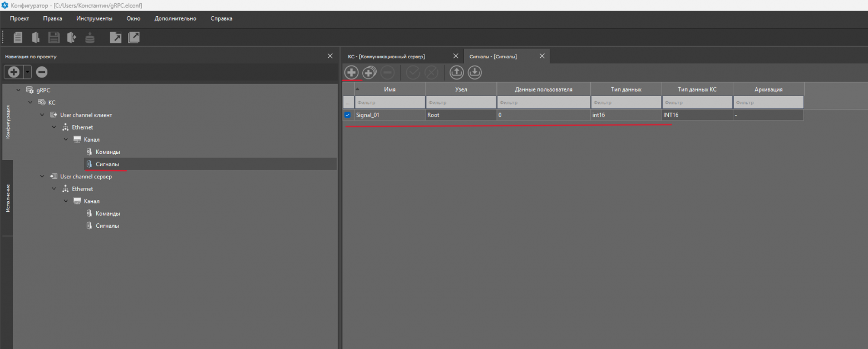
Task: Open the Проект menu
Action: coord(19,18)
